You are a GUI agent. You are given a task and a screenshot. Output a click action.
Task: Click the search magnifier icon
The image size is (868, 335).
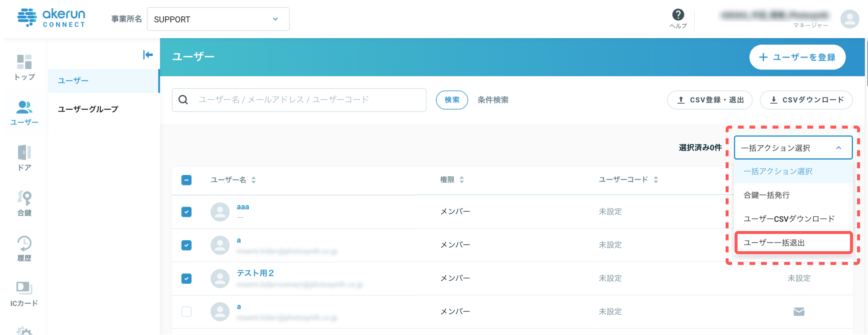[183, 100]
